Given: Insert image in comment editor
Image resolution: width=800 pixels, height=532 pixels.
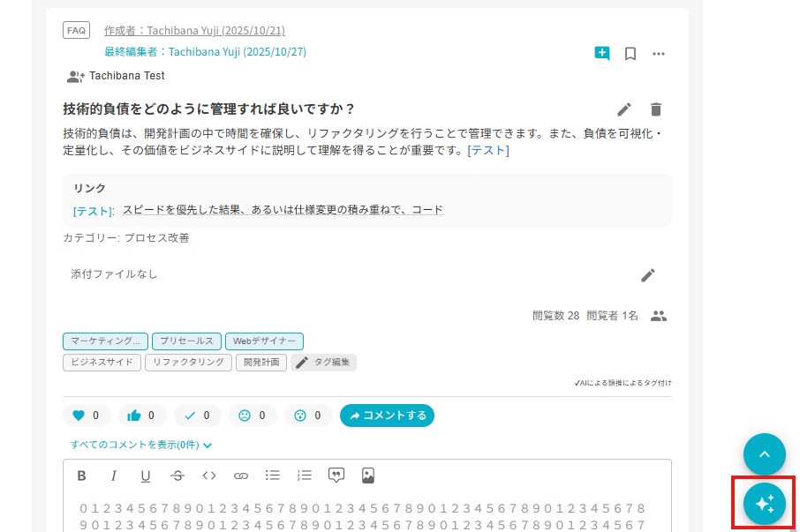Looking at the screenshot, I should 368,476.
